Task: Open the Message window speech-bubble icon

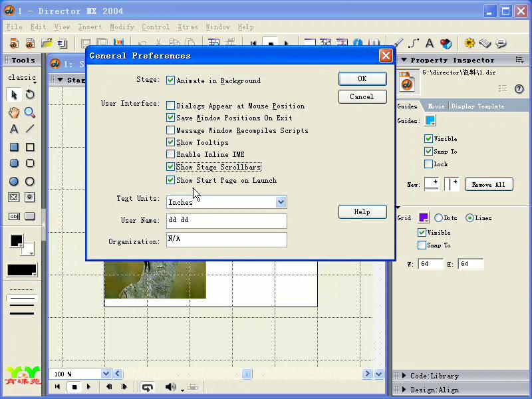Action: pos(501,43)
